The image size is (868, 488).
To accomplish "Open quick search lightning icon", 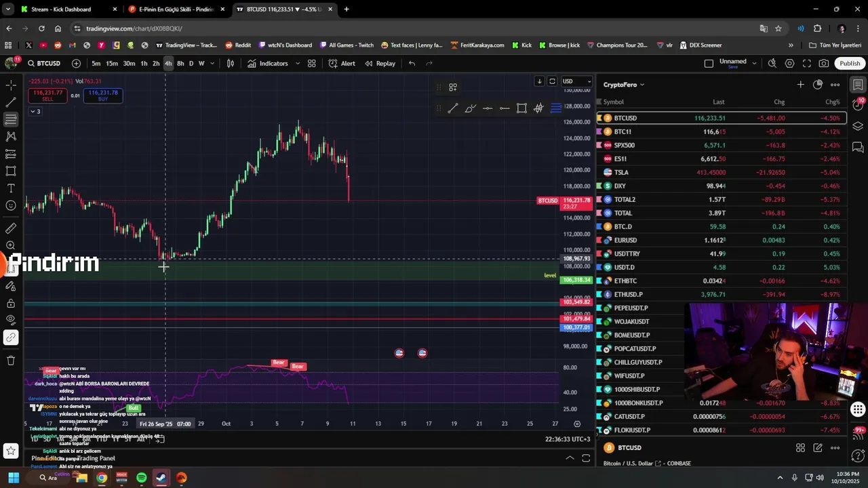I will pos(772,63).
